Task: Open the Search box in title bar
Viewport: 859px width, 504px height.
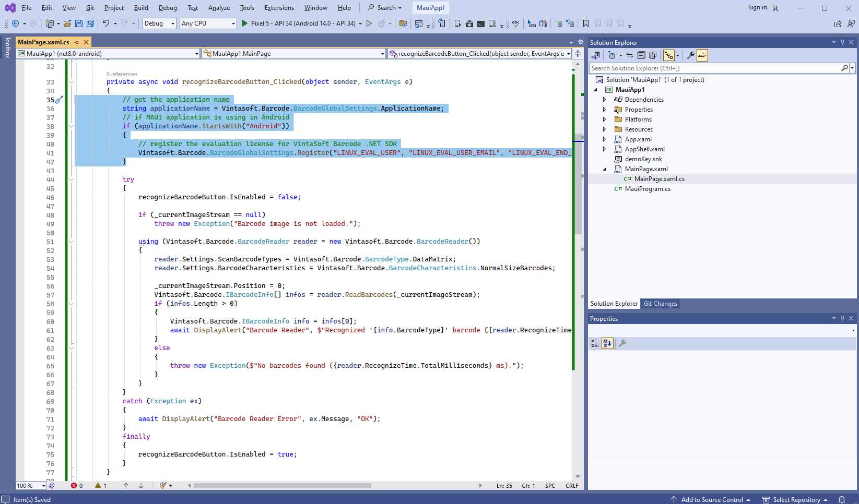Action: (x=385, y=8)
